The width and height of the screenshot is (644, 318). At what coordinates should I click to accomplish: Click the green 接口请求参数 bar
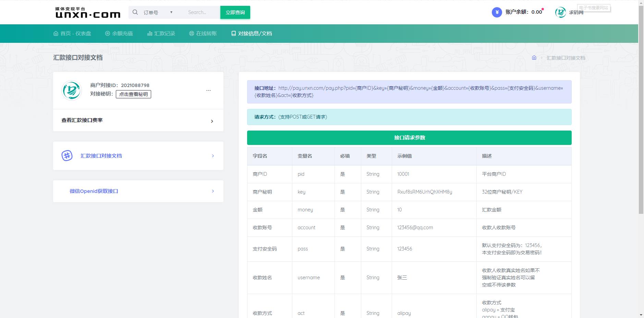[x=409, y=138]
